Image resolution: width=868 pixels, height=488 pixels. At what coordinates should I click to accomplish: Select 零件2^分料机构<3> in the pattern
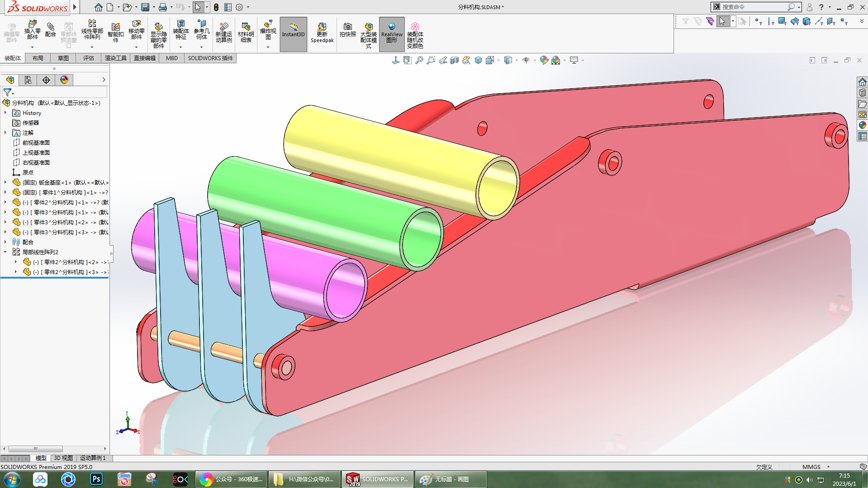coord(66,272)
